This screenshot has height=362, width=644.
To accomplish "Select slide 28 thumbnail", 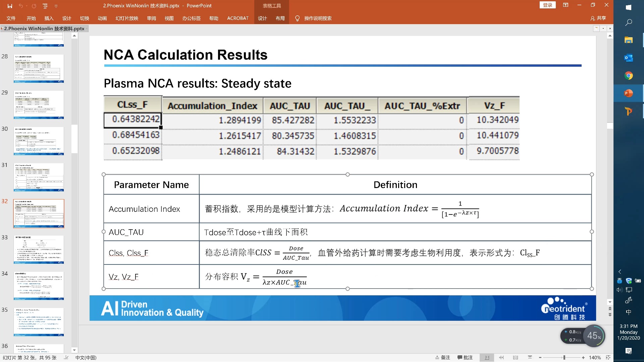I will pos(39,69).
